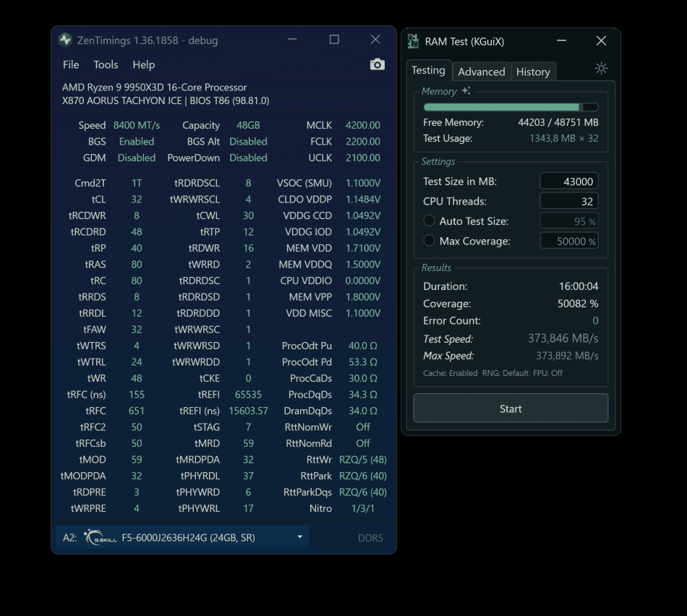Viewport: 687px width, 616px height.
Task: Click the tREFI (ns) value 15603.57
Action: coord(248,411)
